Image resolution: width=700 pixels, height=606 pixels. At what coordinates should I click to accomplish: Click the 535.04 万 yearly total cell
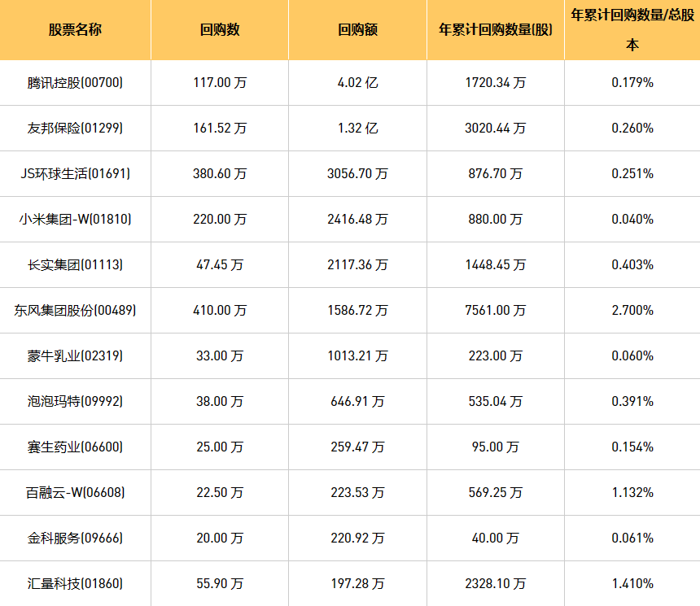[x=496, y=401]
